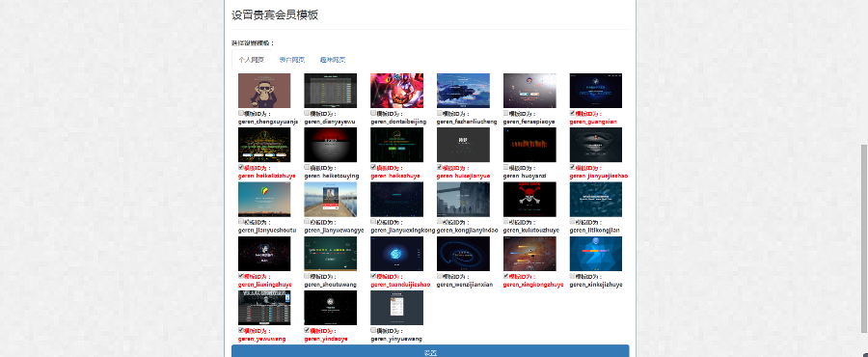Switch to the 表白网页 tab
Viewport: 868px width, 357px height.
tap(291, 60)
